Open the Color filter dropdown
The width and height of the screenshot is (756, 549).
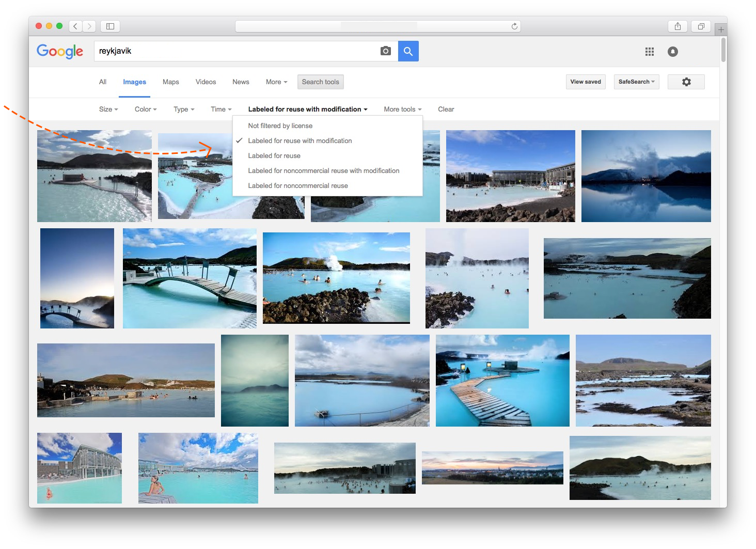[x=145, y=109]
